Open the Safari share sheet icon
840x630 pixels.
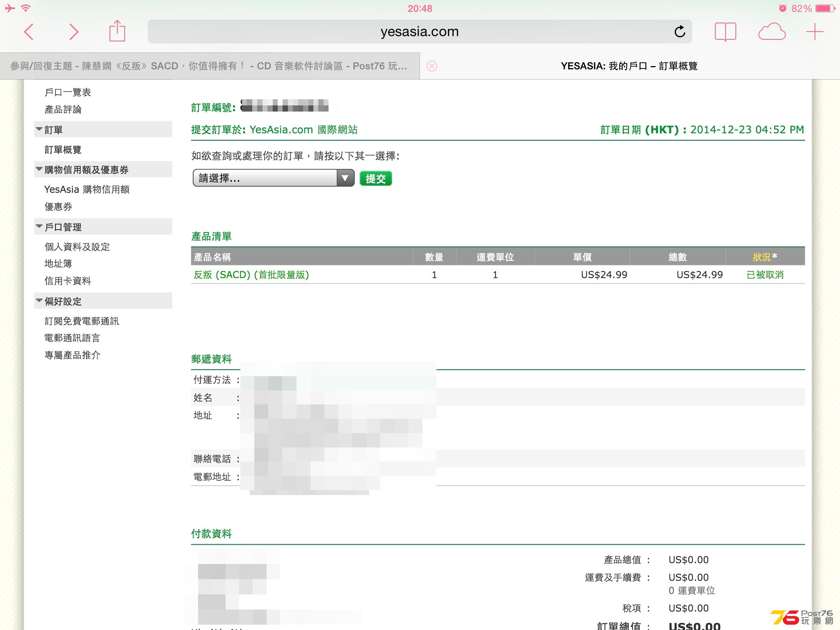point(117,31)
